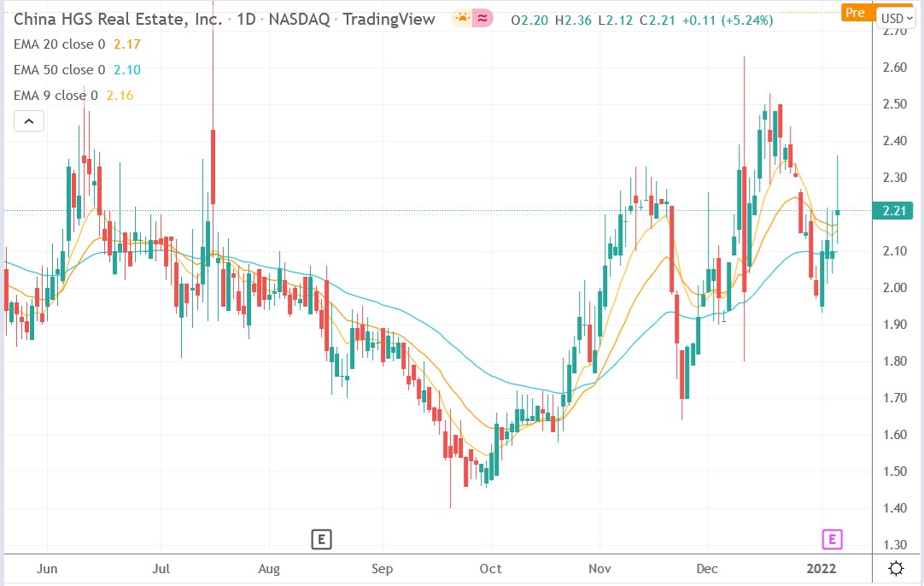Click the pink wave icon next to the sun icon

coord(482,18)
